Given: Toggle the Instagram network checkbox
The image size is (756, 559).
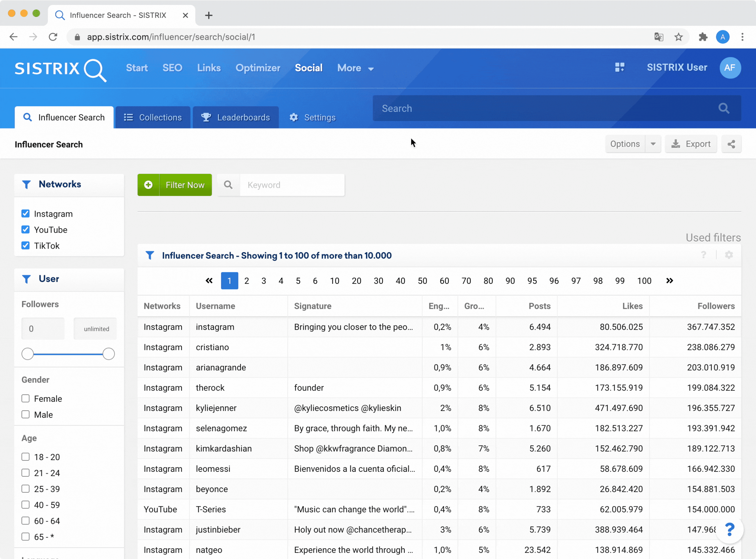Looking at the screenshot, I should coord(25,213).
